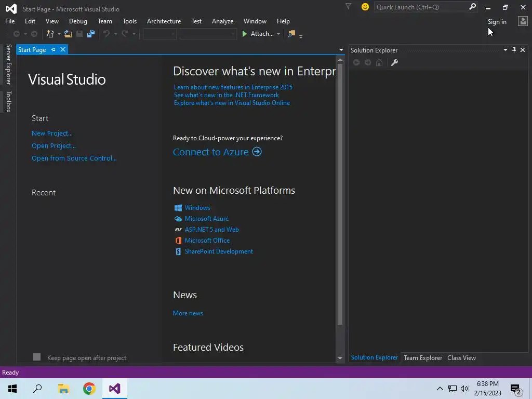Open the toolbar overflow options arrow
The height and width of the screenshot is (399, 532).
point(301,36)
